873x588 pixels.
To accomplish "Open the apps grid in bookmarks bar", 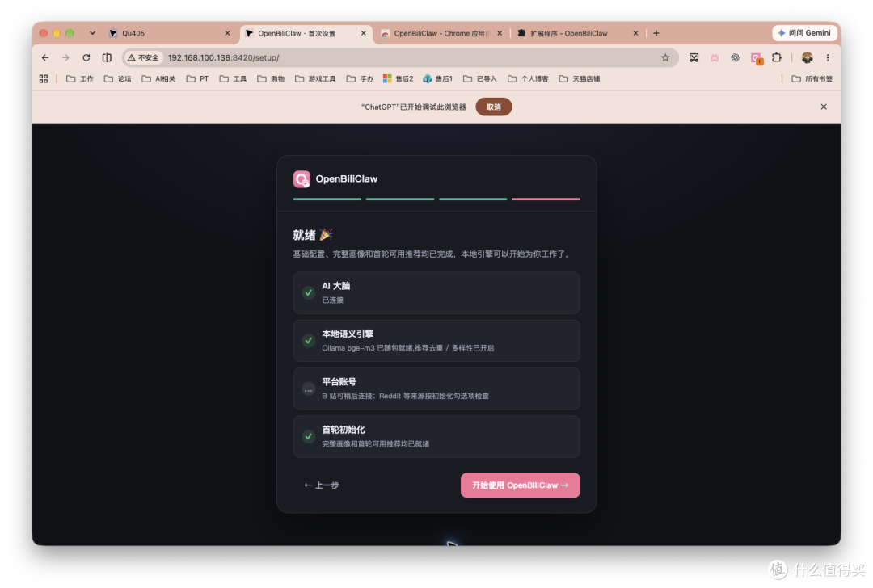I will tap(44, 79).
